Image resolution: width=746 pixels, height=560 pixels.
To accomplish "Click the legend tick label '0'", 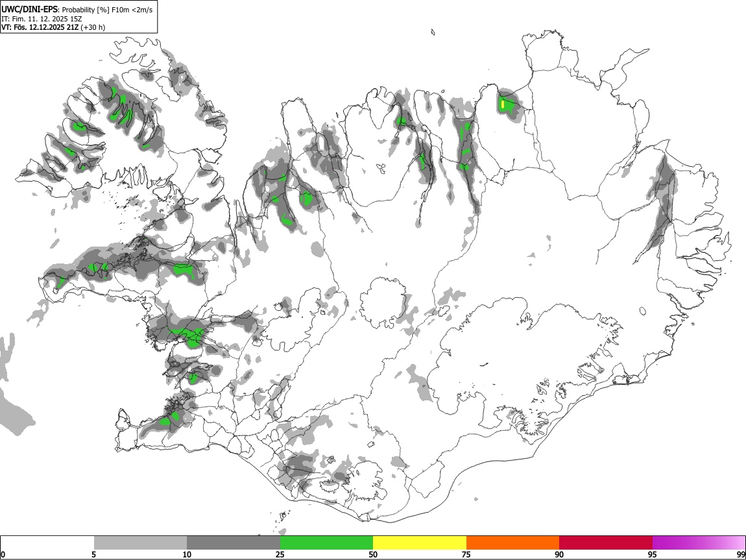I will pyautogui.click(x=3, y=554).
